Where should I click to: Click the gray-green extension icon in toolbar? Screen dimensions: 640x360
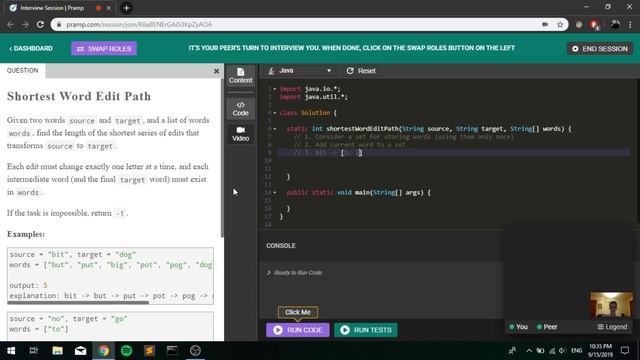click(x=579, y=24)
